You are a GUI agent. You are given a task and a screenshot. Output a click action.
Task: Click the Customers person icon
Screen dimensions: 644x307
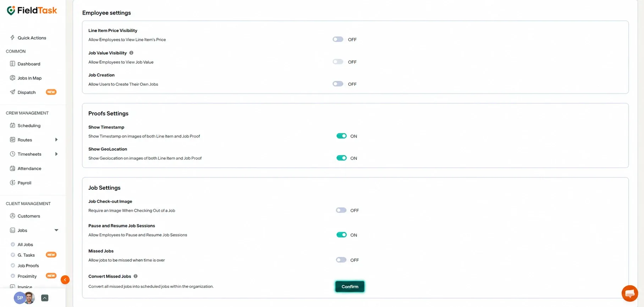(12, 216)
